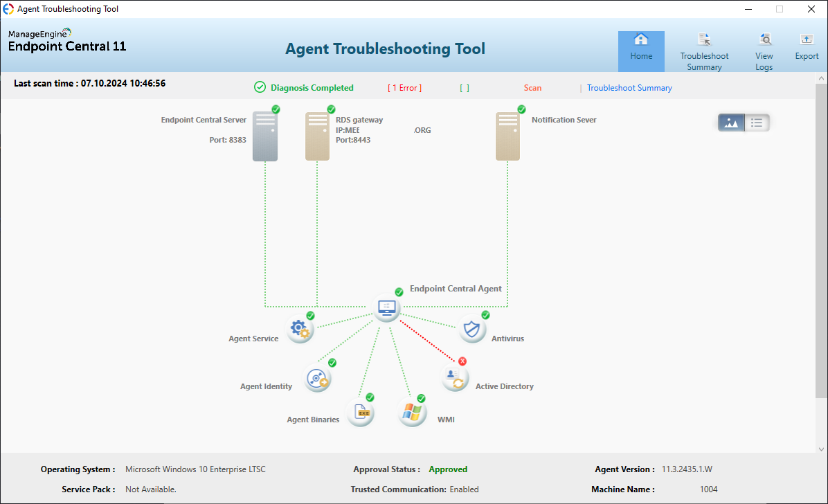828x504 pixels.
Task: Click the Active Directory label
Action: (x=504, y=386)
